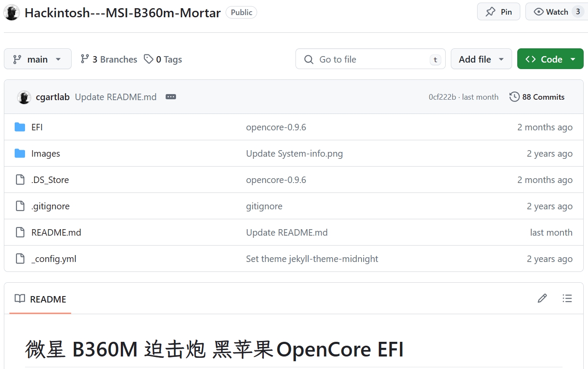View commit history via 88 Commits
This screenshot has height=369, width=588.
click(x=537, y=97)
